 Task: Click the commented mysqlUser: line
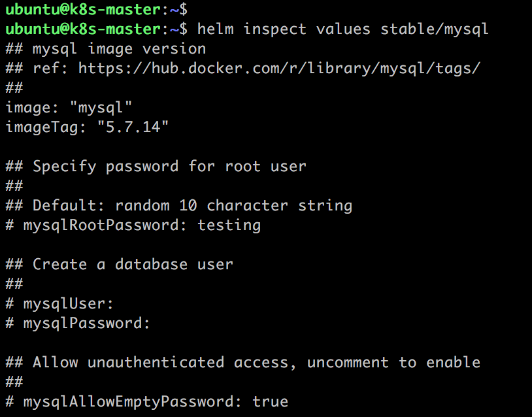(59, 304)
